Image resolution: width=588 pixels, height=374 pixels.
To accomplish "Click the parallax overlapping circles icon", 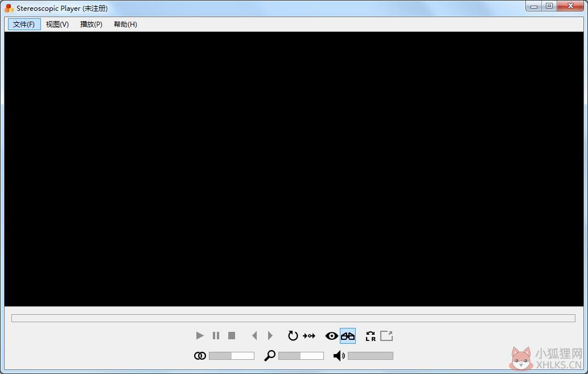I will point(200,356).
